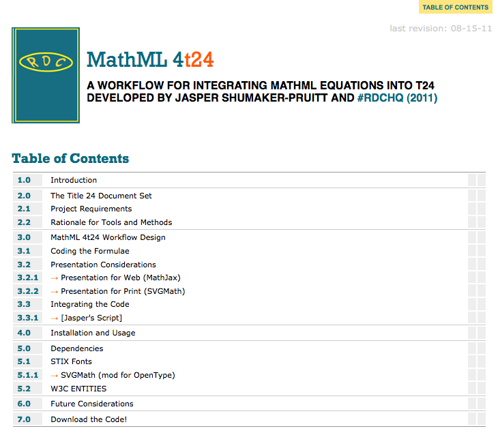Screen dimensions: 498x448
Task: Open Presentation for Web (MathJax) entry
Action: pos(120,278)
